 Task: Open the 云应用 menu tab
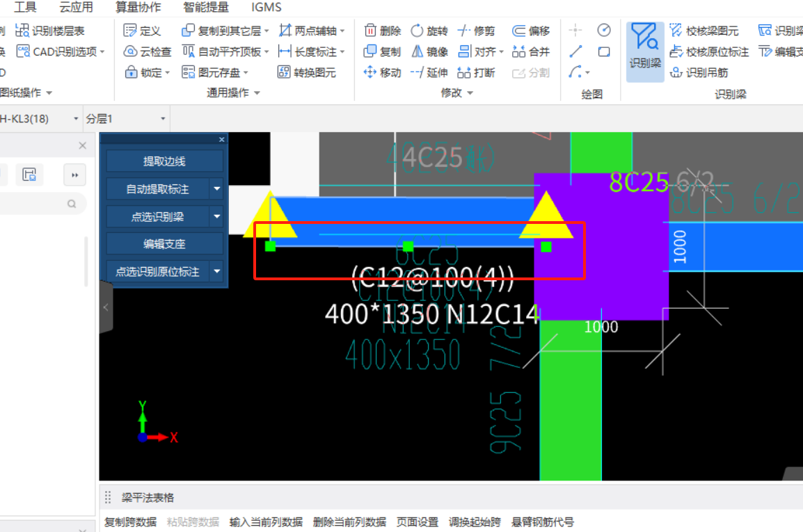pyautogui.click(x=77, y=7)
